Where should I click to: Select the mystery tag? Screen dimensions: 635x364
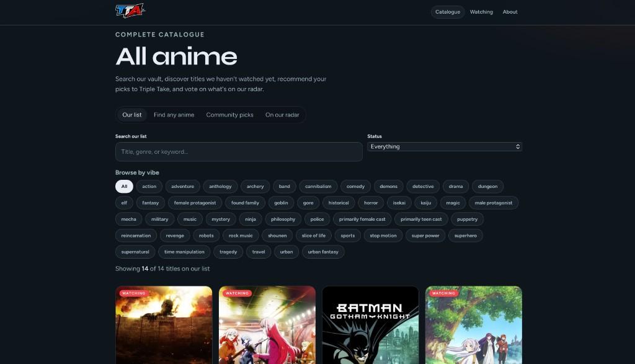221,219
